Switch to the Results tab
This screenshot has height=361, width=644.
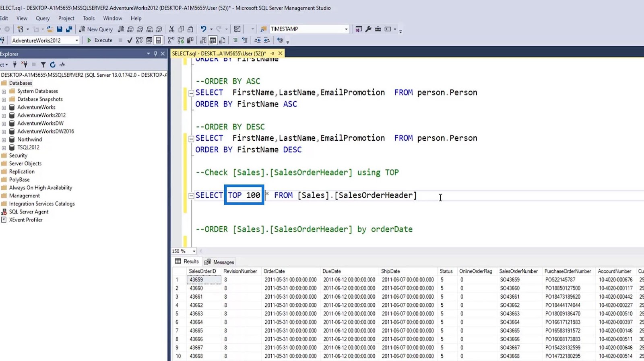coord(187,262)
